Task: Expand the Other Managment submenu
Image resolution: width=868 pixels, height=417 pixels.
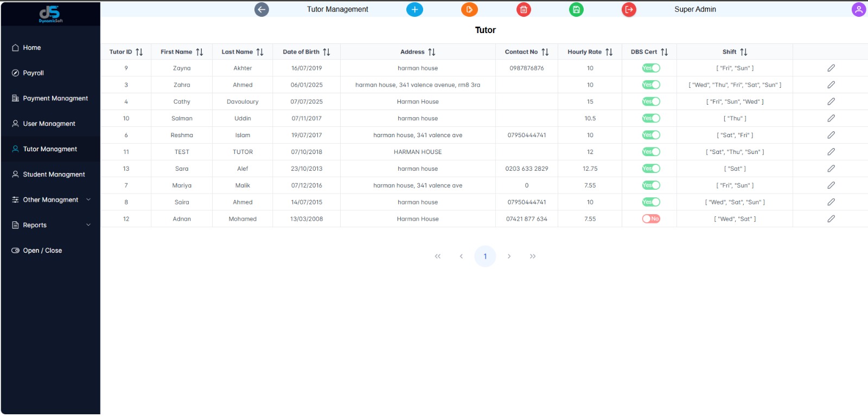Action: pos(51,200)
